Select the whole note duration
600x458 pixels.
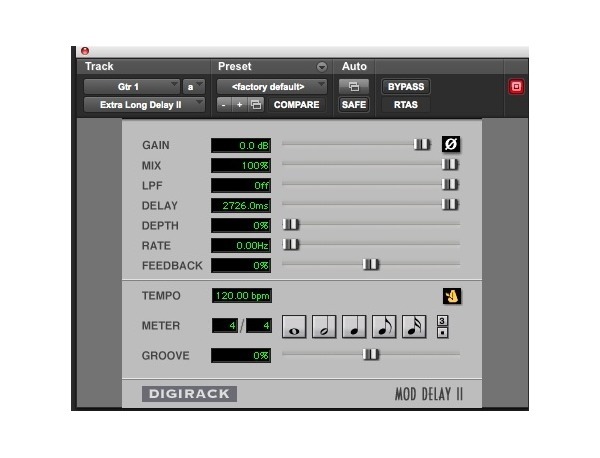point(294,327)
